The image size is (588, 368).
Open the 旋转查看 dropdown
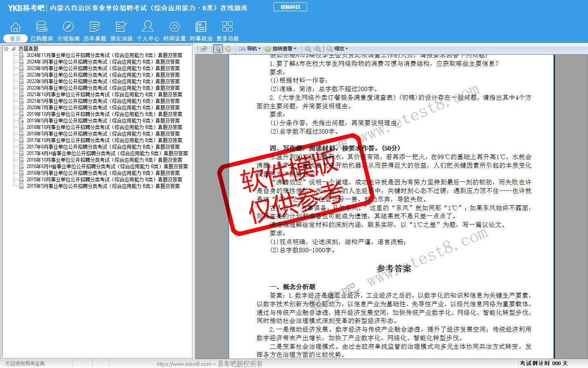click(281, 49)
